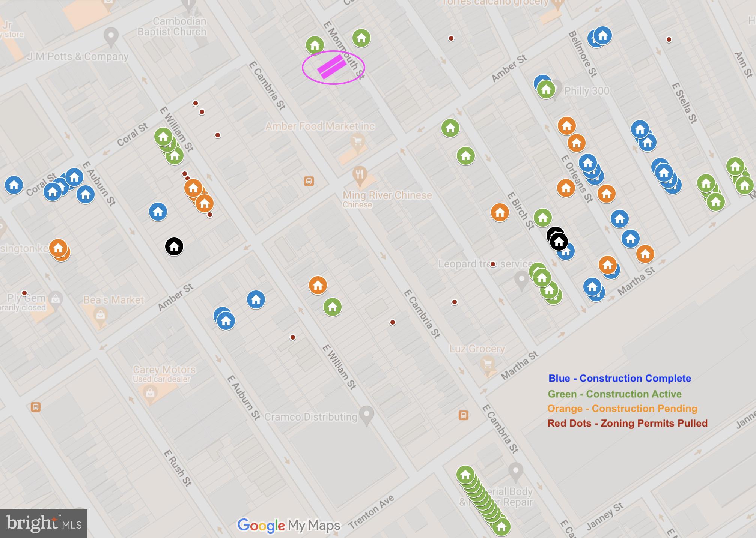
Task: Click the black house marker near E William St
Action: (x=174, y=246)
